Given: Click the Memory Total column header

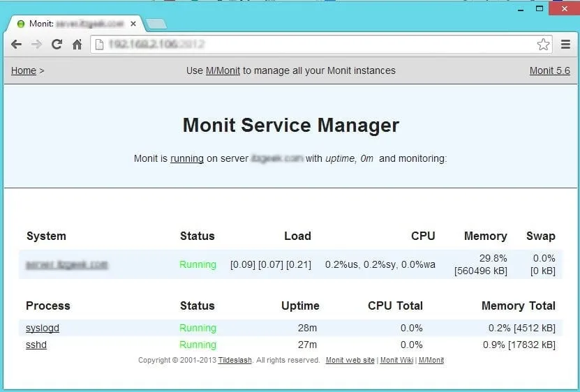Looking at the screenshot, I should (519, 306).
